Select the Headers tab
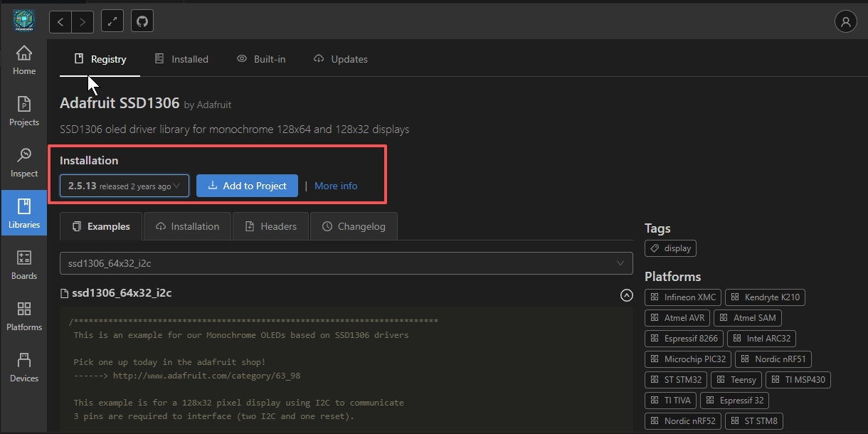The width and height of the screenshot is (868, 434). point(270,226)
